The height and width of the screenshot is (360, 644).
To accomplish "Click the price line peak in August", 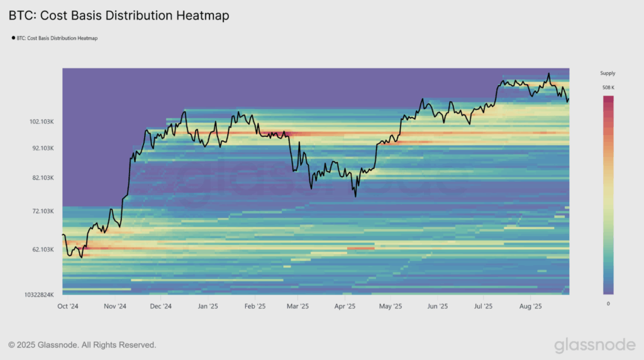I will click(548, 74).
